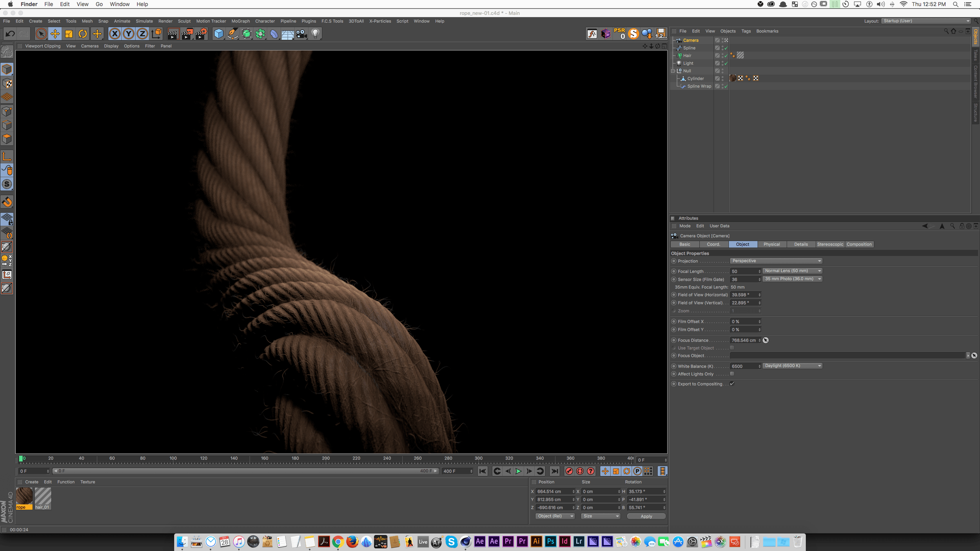Activate the Rotate tool

pyautogui.click(x=83, y=34)
